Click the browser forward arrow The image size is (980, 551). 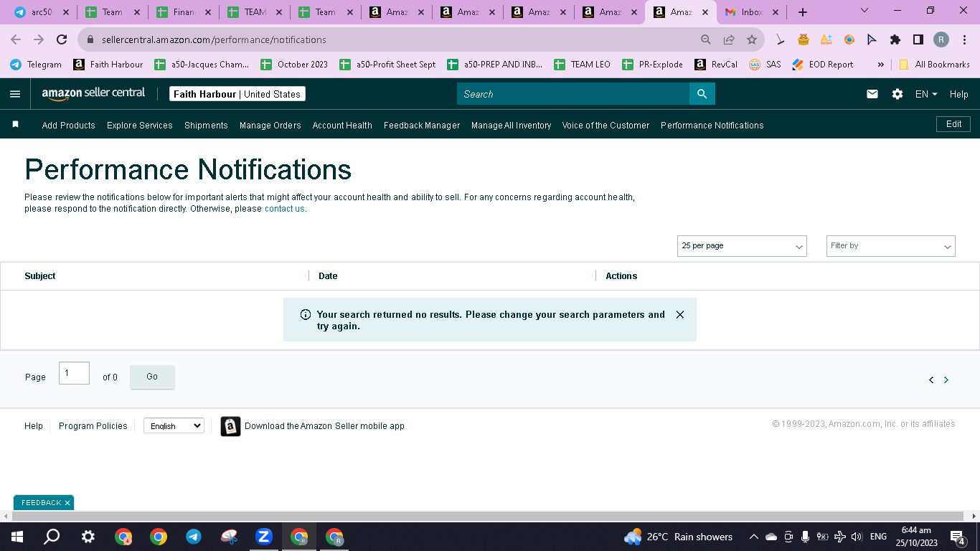[39, 40]
